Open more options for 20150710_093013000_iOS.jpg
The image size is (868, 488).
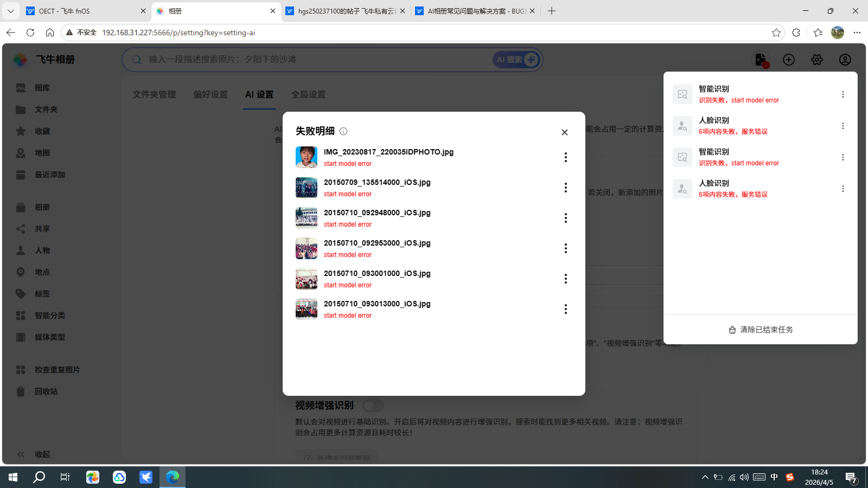566,309
